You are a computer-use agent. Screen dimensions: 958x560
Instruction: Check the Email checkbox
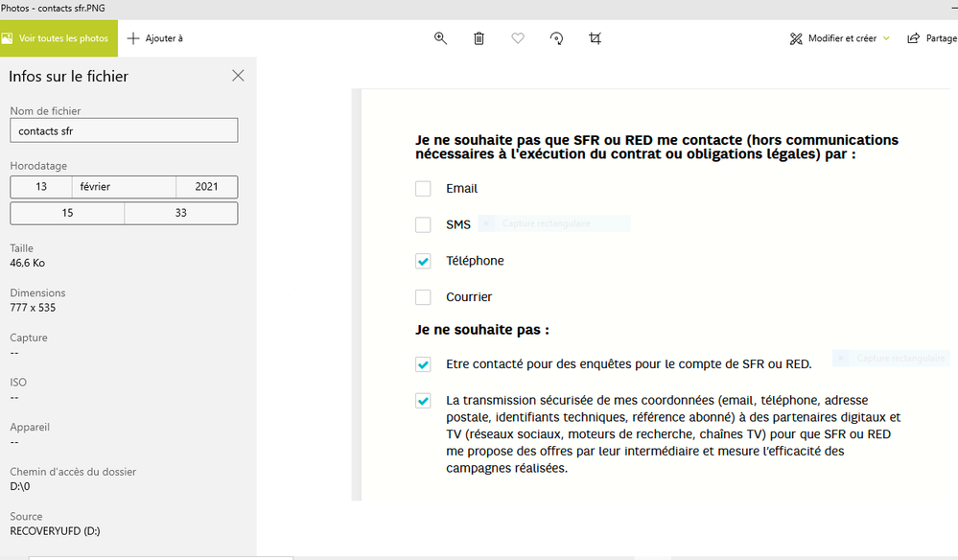[x=423, y=189]
